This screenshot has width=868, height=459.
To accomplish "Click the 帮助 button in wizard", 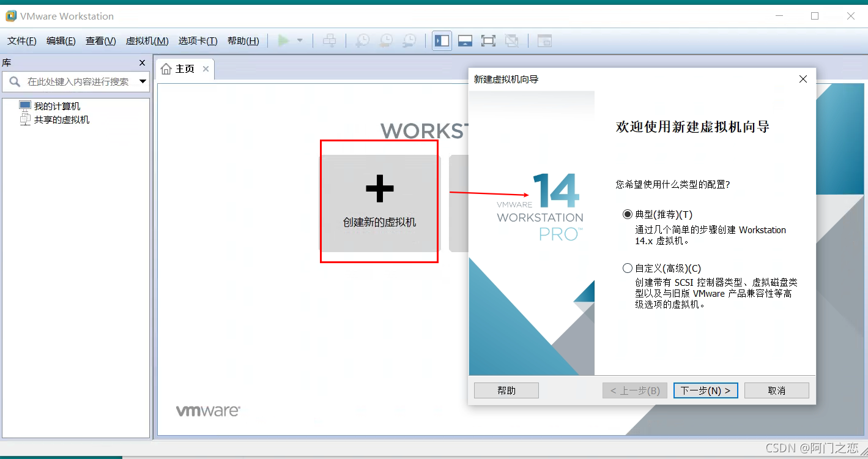I will pyautogui.click(x=506, y=390).
